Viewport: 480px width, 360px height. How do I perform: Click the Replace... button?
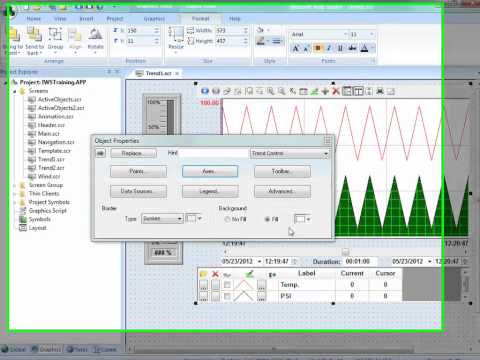[133, 153]
